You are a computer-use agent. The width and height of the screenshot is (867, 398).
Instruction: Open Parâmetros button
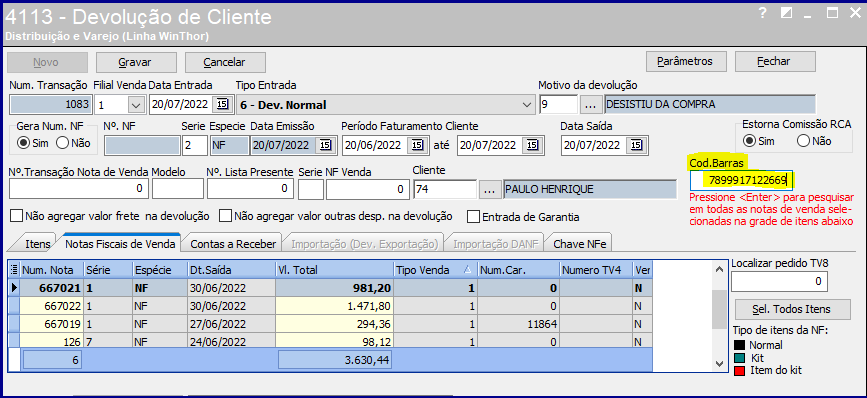click(687, 61)
